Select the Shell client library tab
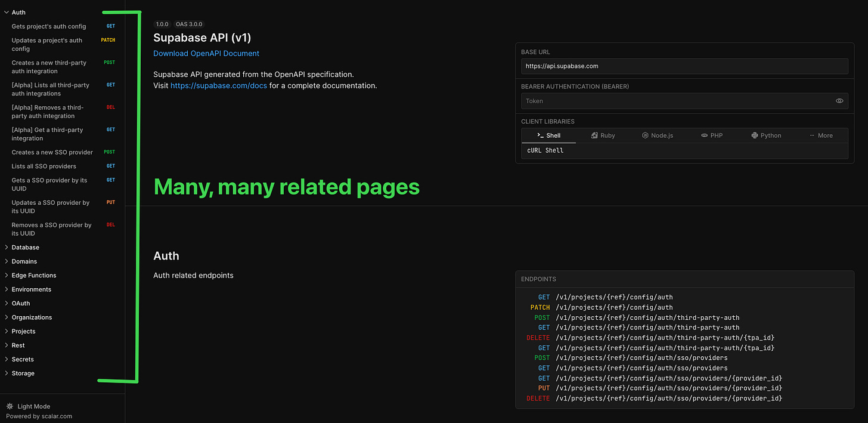The width and height of the screenshot is (868, 423). coord(548,135)
